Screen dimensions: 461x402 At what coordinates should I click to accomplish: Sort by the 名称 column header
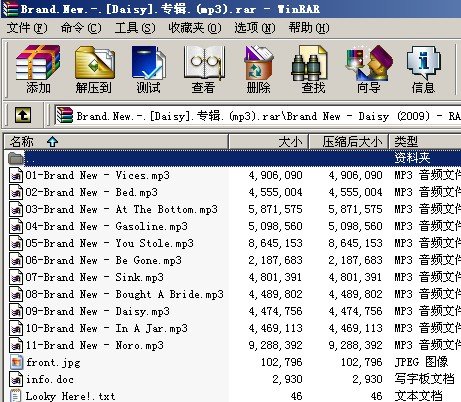(x=116, y=142)
